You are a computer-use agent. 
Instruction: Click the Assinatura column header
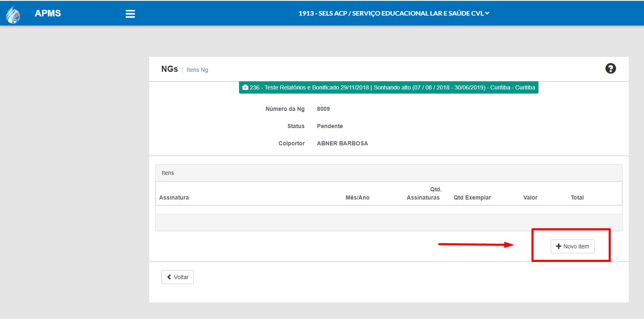point(174,197)
